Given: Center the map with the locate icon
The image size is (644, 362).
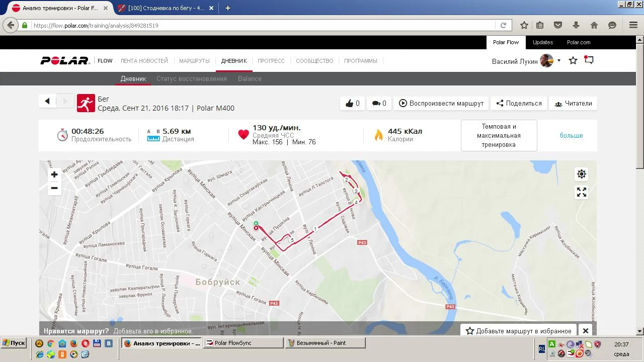Looking at the screenshot, I should coord(582,174).
